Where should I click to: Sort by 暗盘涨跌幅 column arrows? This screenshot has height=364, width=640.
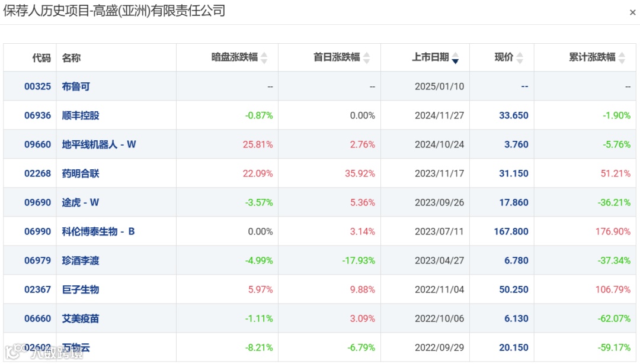click(x=264, y=58)
